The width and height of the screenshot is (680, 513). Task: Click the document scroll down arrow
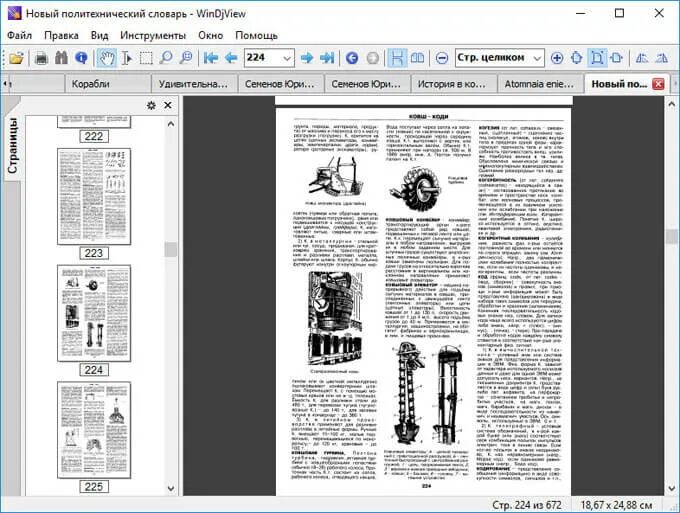672,489
